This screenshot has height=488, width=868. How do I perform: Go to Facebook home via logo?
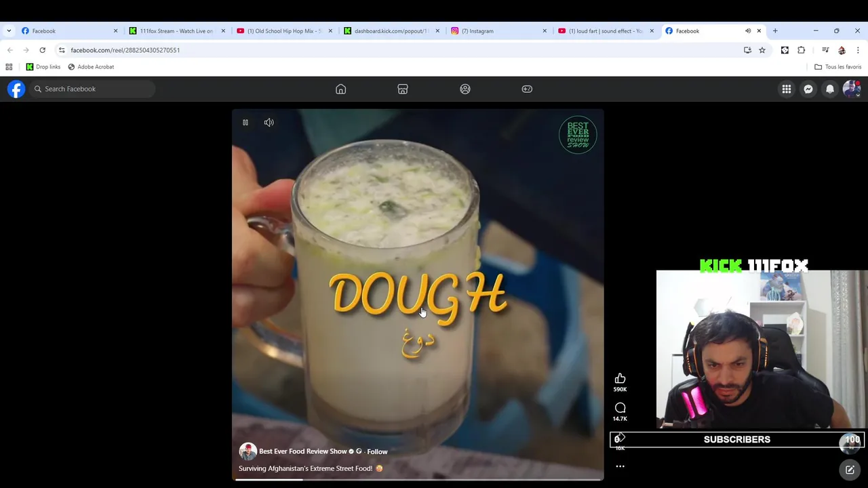tap(16, 89)
